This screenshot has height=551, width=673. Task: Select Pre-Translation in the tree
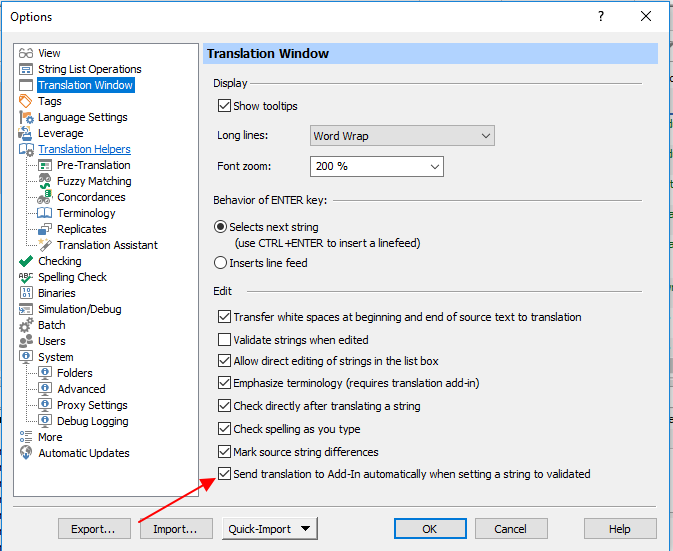tap(93, 165)
